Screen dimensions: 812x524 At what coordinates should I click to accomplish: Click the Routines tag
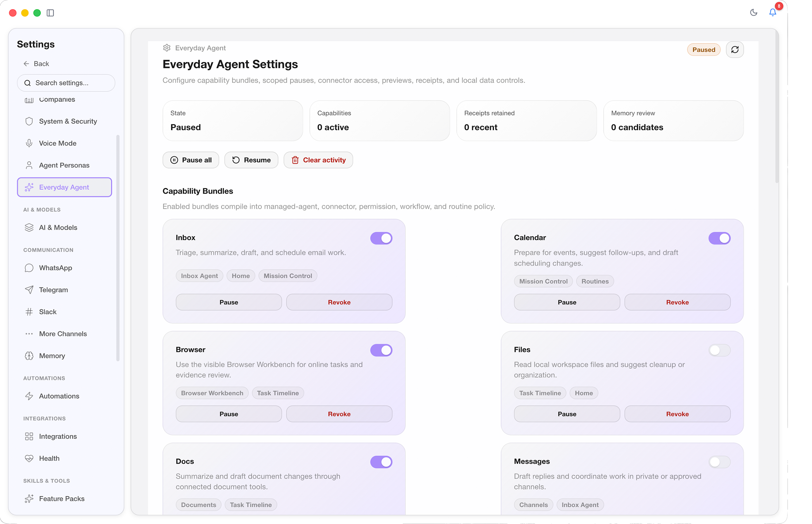click(x=595, y=281)
